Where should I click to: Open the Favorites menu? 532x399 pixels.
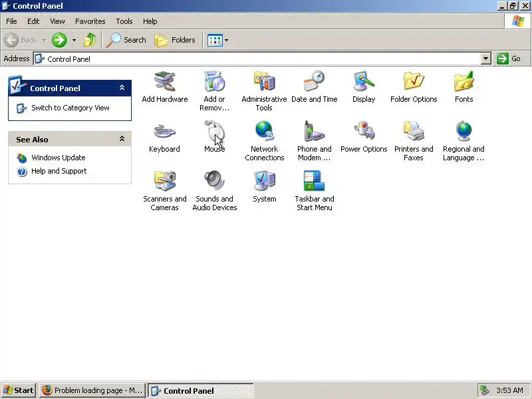point(90,21)
